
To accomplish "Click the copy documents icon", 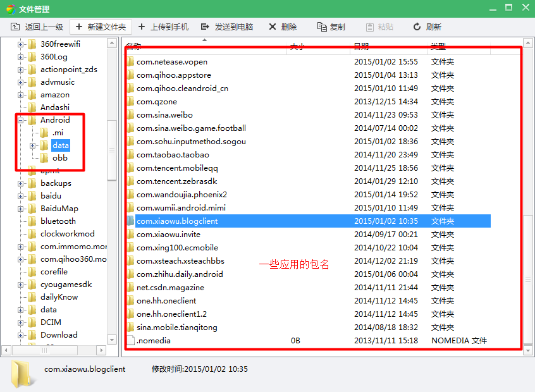I will 322,27.
